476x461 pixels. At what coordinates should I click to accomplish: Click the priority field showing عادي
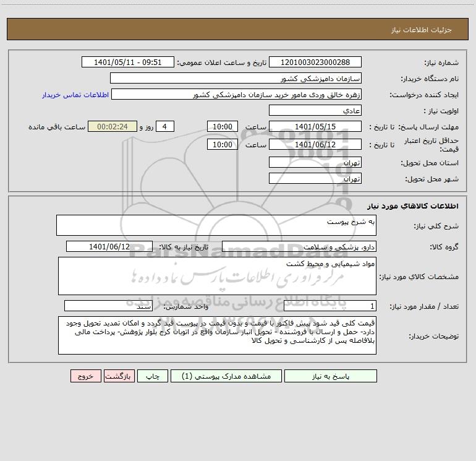click(x=315, y=111)
